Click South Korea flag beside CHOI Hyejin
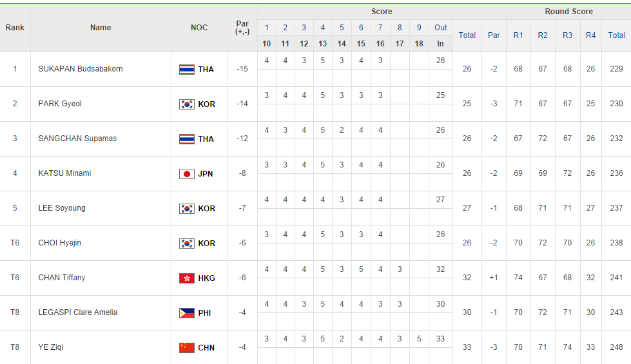631x364 pixels. (x=187, y=244)
